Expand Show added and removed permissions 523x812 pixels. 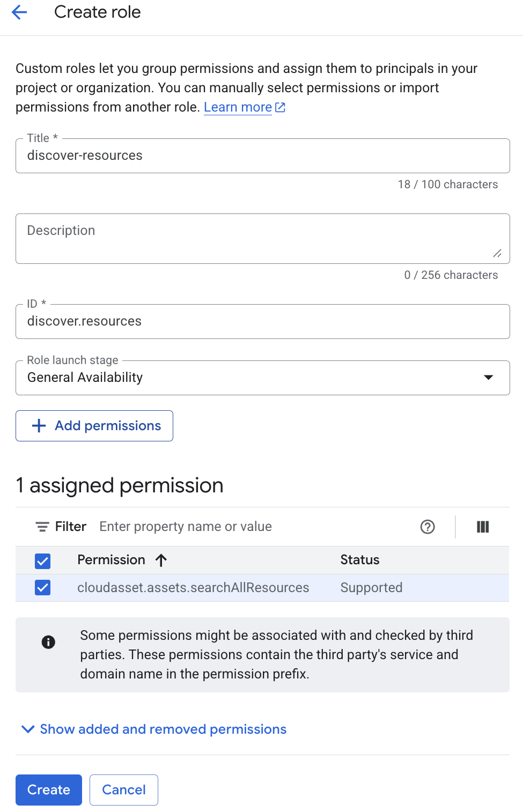(x=153, y=729)
